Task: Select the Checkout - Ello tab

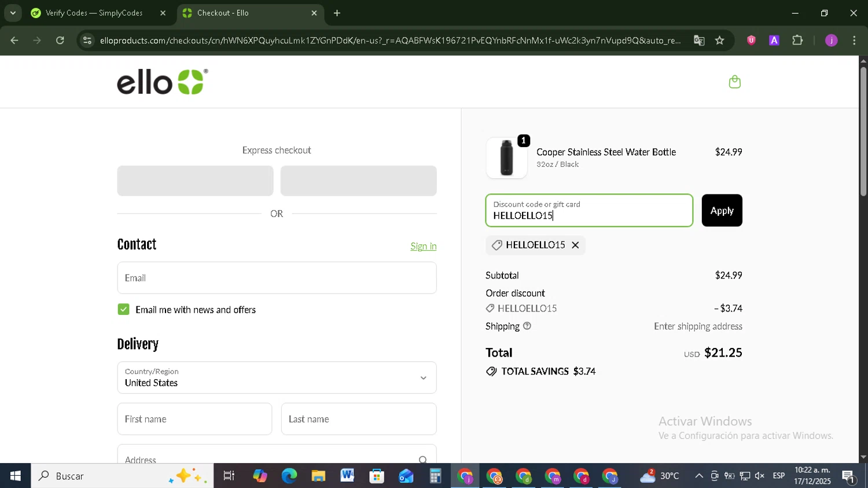Action: 251,13
